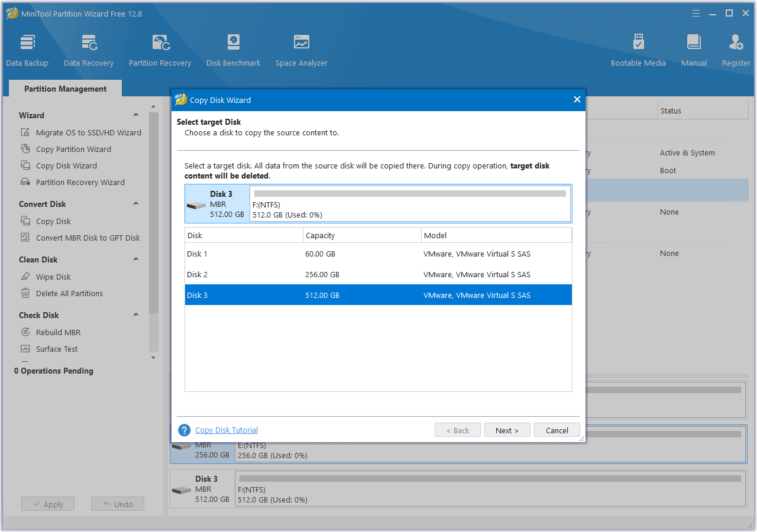Click the Undo button
757x532 pixels.
tap(118, 504)
